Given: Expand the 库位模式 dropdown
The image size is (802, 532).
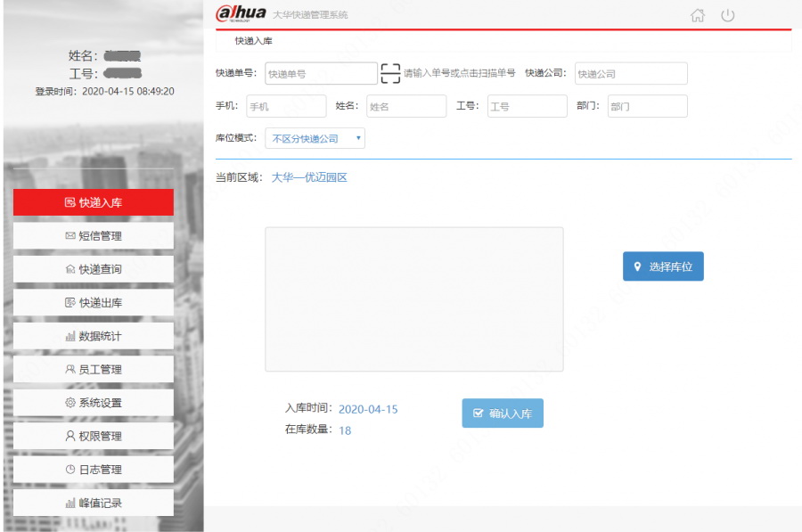Looking at the screenshot, I should click(315, 139).
